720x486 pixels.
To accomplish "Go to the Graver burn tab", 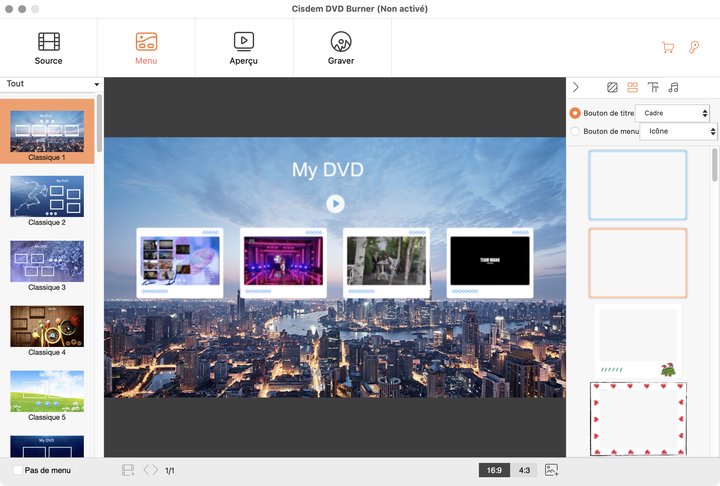I will [x=341, y=48].
